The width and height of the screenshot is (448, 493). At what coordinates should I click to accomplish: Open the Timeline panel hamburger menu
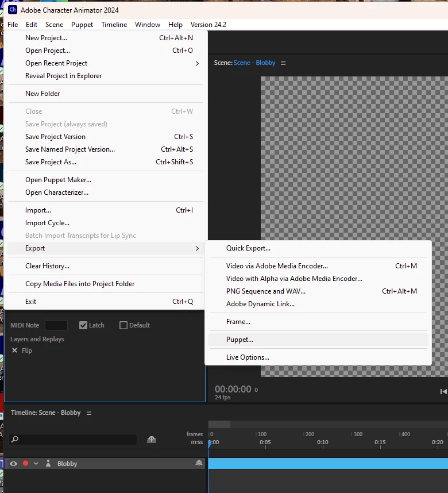click(89, 413)
